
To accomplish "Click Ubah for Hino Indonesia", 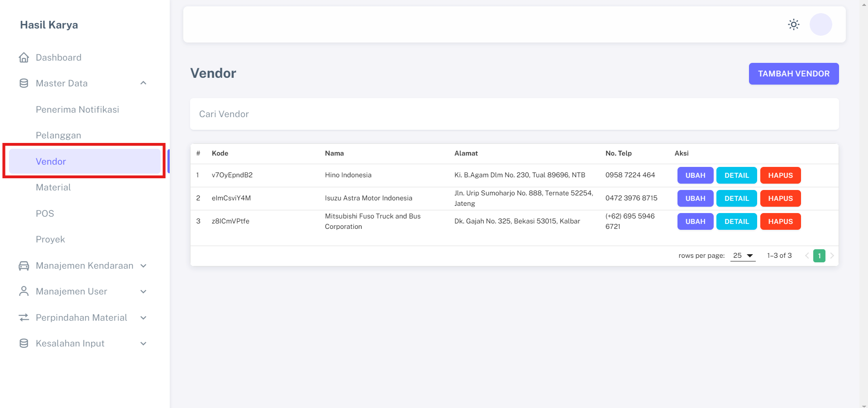I will click(x=695, y=176).
